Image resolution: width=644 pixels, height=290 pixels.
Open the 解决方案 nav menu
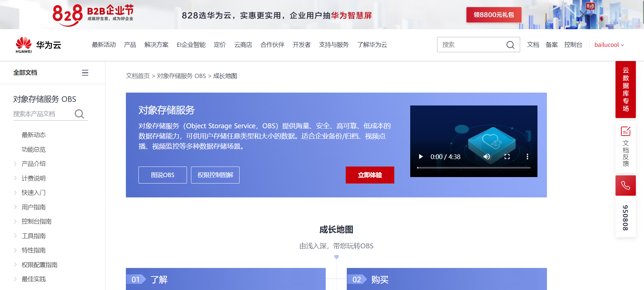(156, 45)
